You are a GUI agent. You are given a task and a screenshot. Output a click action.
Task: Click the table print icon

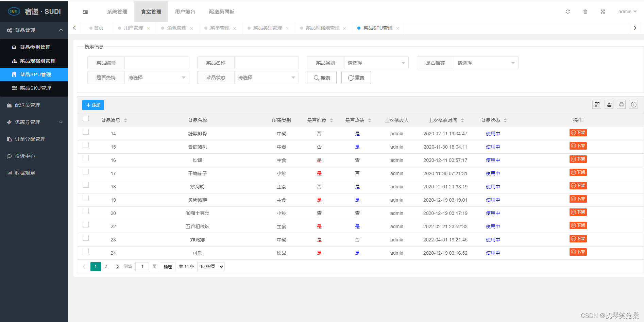pyautogui.click(x=622, y=105)
